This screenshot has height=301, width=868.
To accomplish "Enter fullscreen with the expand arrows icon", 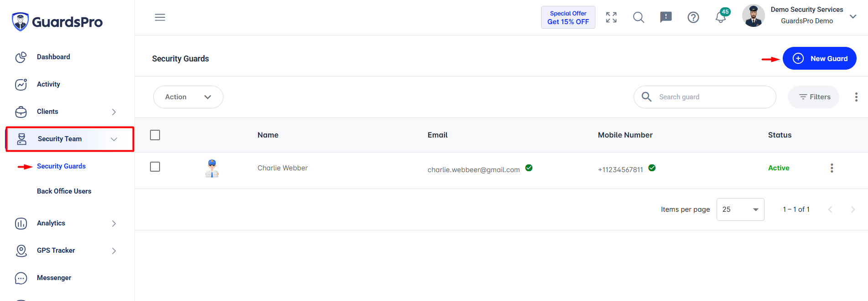I will click(x=611, y=17).
